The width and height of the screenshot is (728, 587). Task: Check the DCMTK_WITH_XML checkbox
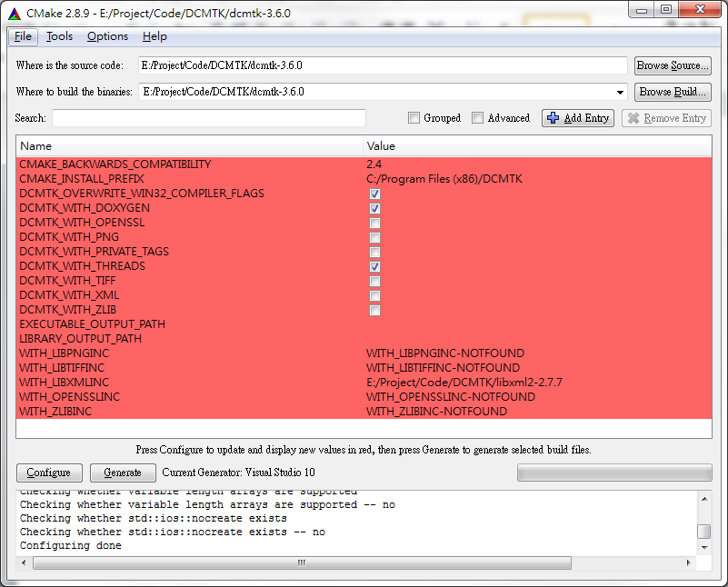[374, 295]
